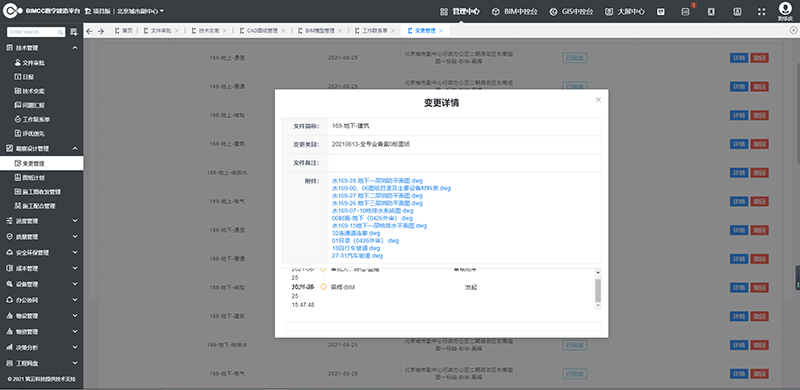The width and height of the screenshot is (800, 390).
Task: Collapse the 技术管理 section chevron
Action: coord(75,48)
